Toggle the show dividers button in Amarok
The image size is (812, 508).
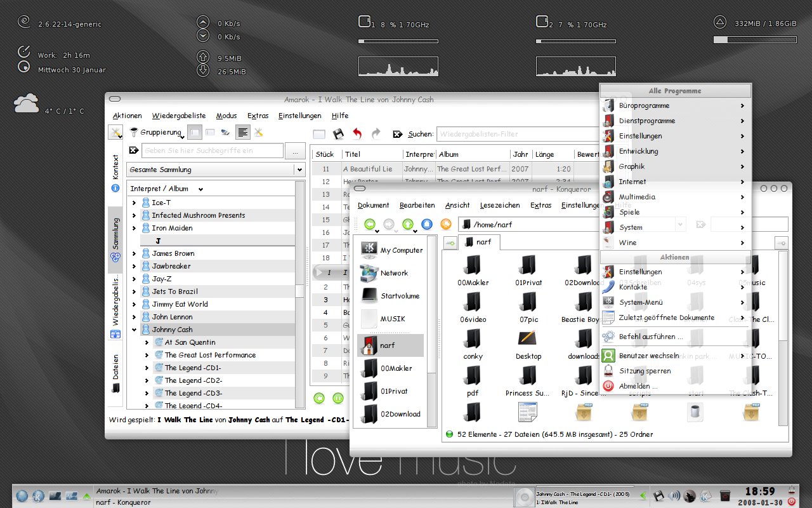click(242, 132)
